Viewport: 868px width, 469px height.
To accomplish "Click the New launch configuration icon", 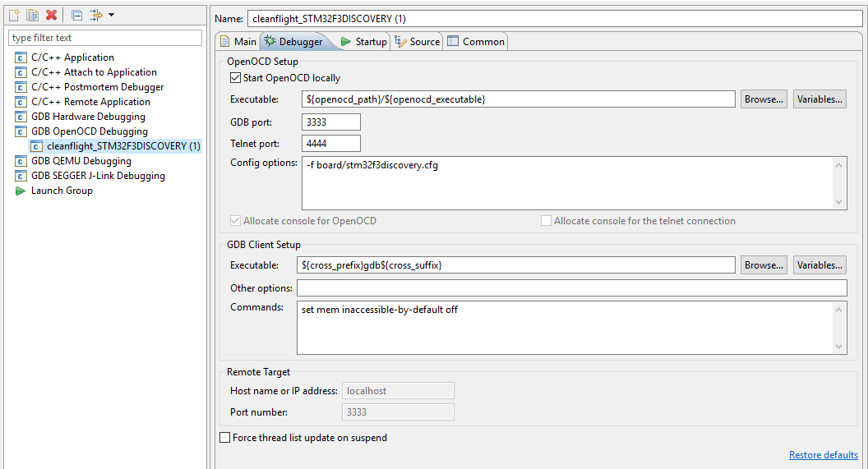I will click(x=14, y=15).
